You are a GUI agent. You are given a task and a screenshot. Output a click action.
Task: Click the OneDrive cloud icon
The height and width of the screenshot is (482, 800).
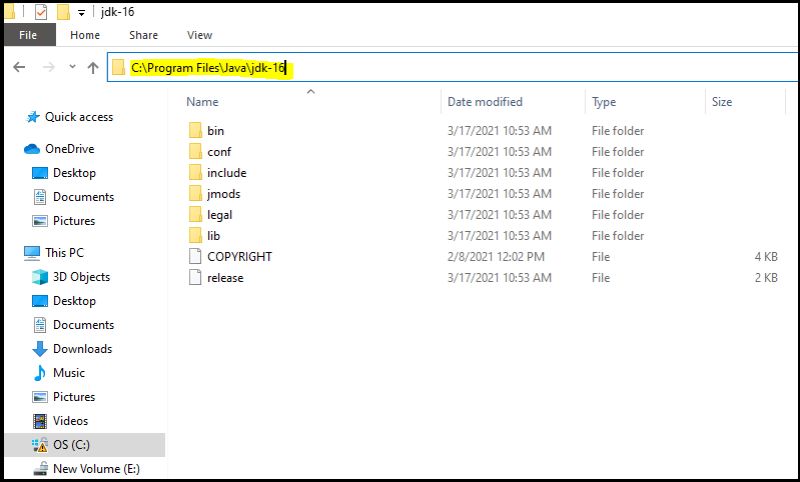pos(32,148)
